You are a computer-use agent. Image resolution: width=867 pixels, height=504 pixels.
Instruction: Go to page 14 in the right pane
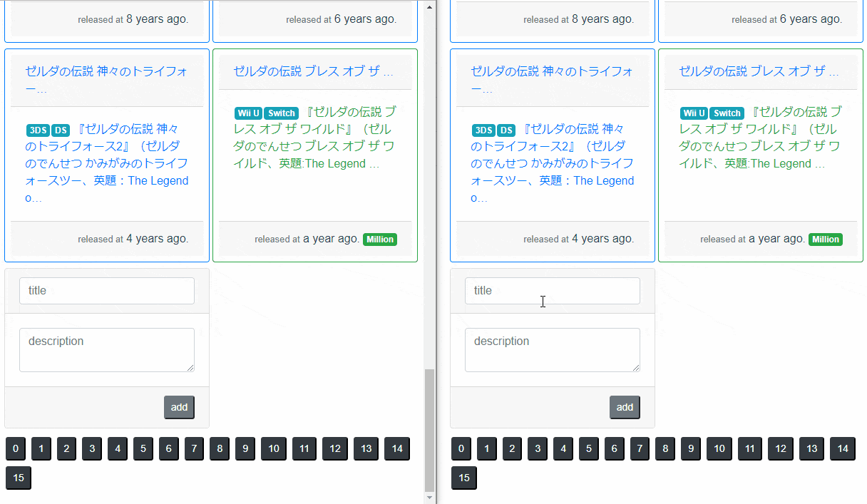tap(843, 448)
